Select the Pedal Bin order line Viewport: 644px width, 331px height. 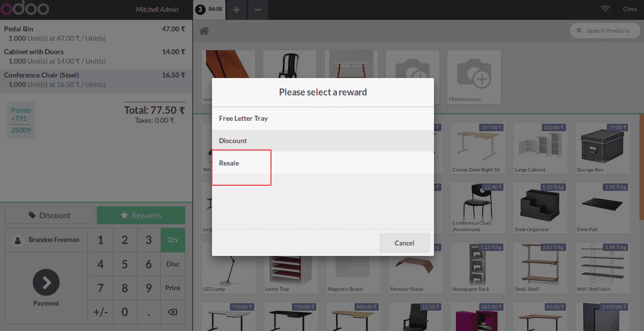click(95, 33)
